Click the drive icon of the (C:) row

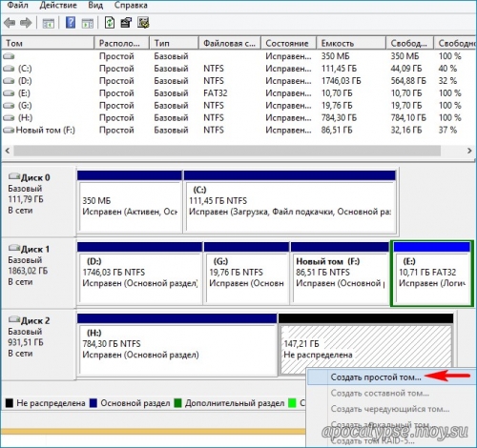pos(9,69)
